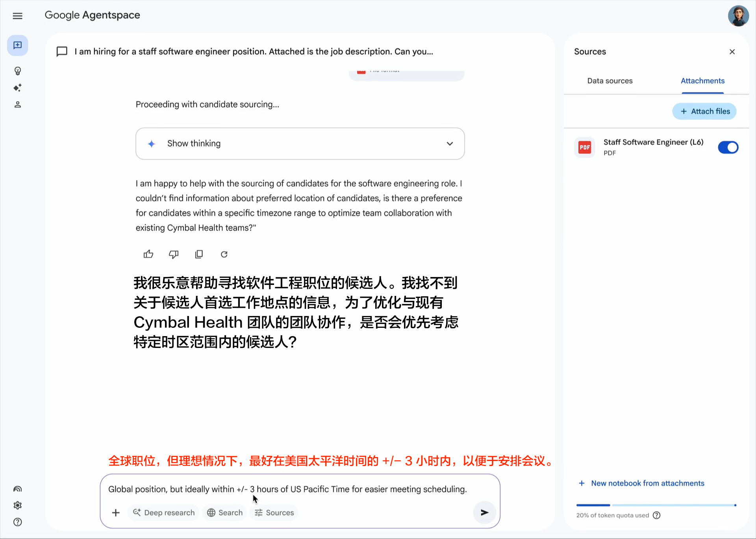
Task: Send the message with arrow button
Action: pyautogui.click(x=484, y=512)
